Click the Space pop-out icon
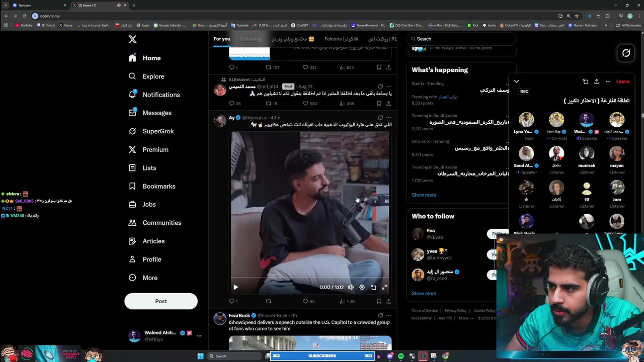The image size is (644, 362). (x=586, y=81)
